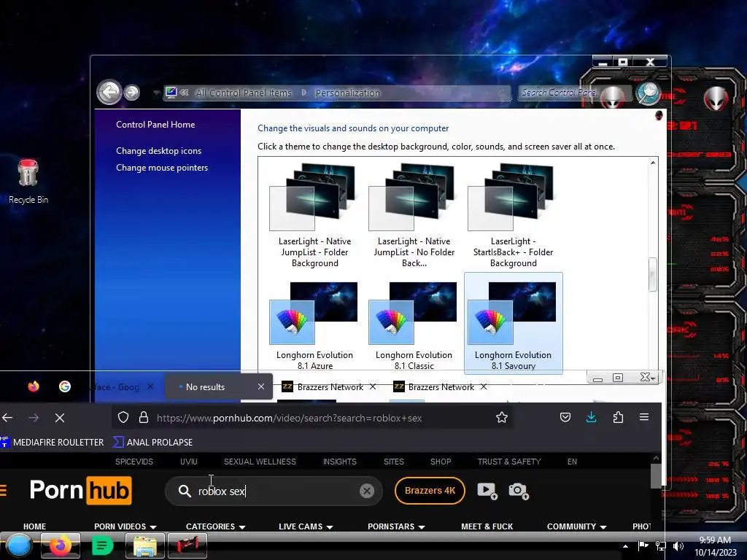Image resolution: width=747 pixels, height=560 pixels.
Task: Open the tracking protection shield icon
Action: coord(123,418)
